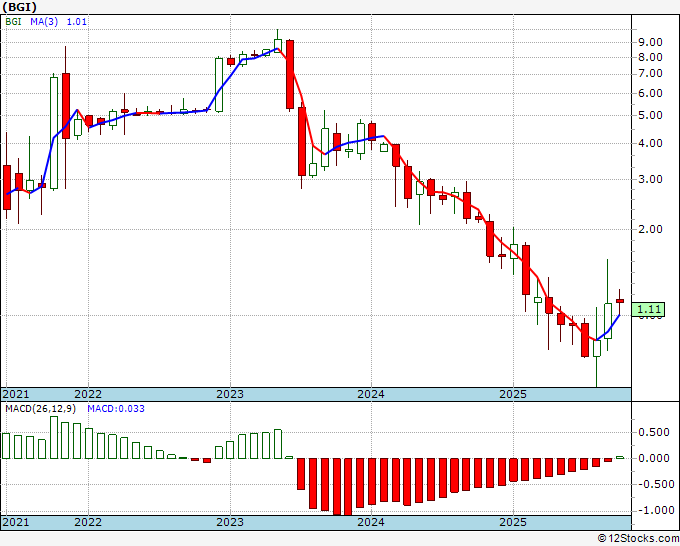Click the last small green MACD bar
Viewport: 680px width, 546px height.
point(620,457)
